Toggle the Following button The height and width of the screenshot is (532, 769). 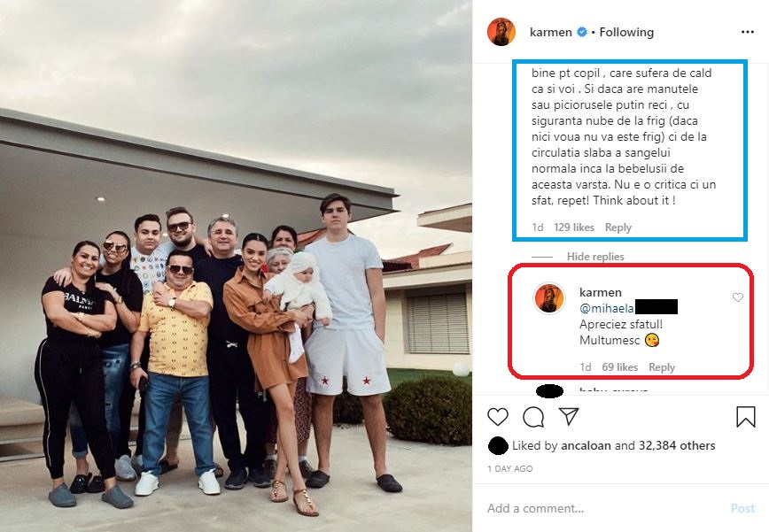pyautogui.click(x=626, y=32)
